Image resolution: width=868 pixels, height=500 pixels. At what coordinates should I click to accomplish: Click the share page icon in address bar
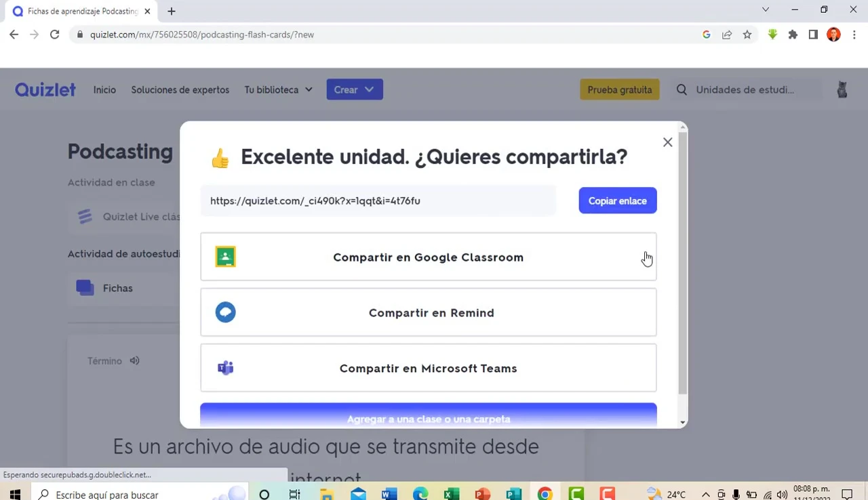(x=727, y=35)
